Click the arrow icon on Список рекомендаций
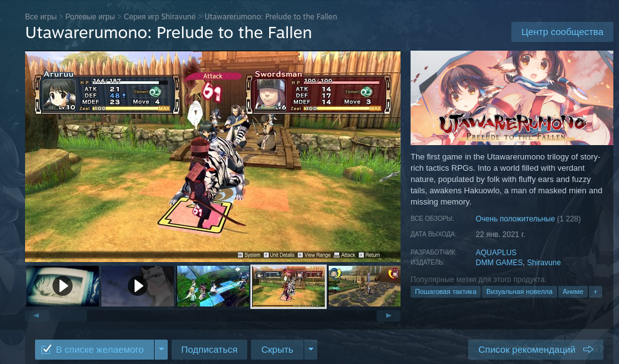Image resolution: width=619 pixels, height=364 pixels. tap(588, 350)
